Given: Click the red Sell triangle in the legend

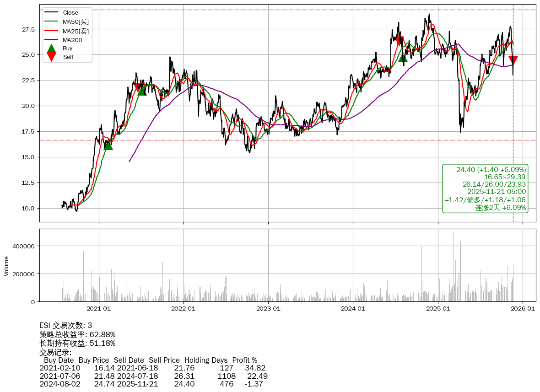Looking at the screenshot, I should pos(52,57).
